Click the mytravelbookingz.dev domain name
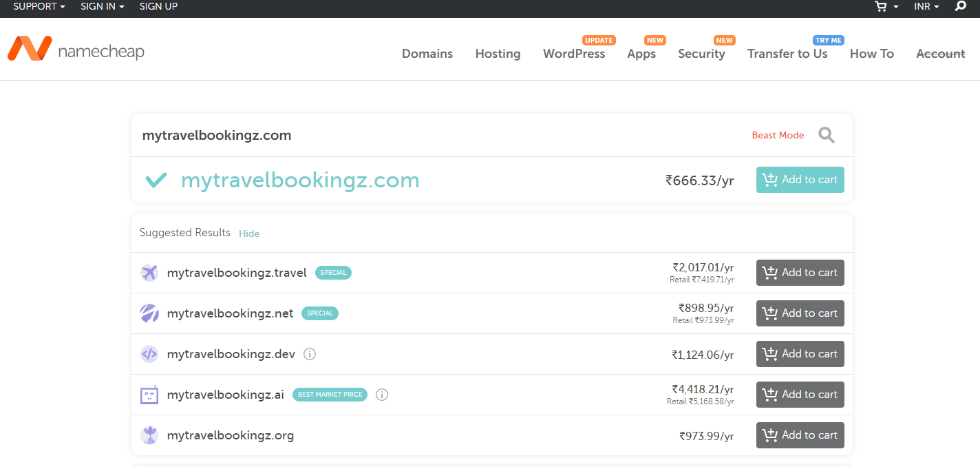980x469 pixels. pos(231,354)
